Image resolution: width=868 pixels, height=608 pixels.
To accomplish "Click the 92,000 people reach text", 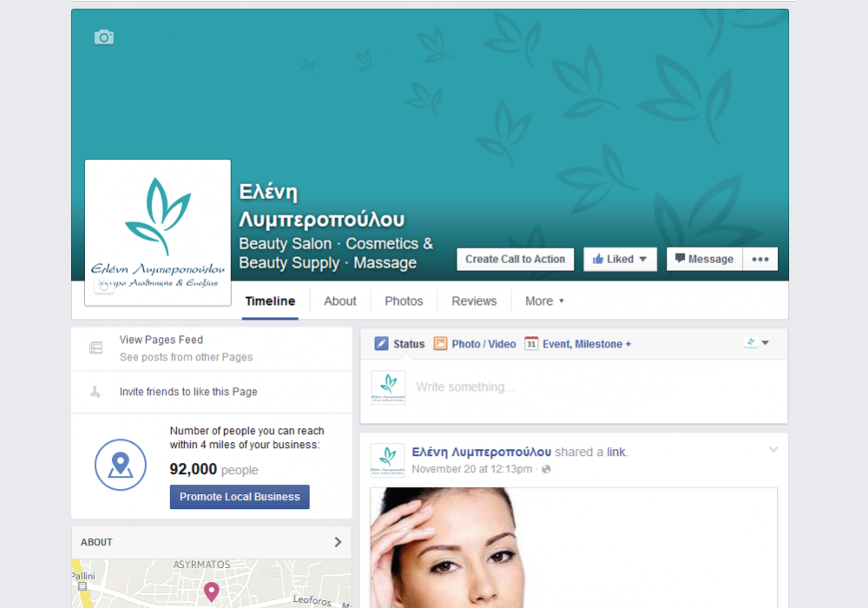I will pos(214,470).
